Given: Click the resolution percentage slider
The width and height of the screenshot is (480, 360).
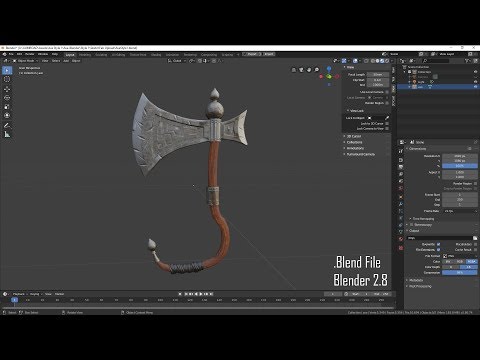Looking at the screenshot, I should 460,166.
